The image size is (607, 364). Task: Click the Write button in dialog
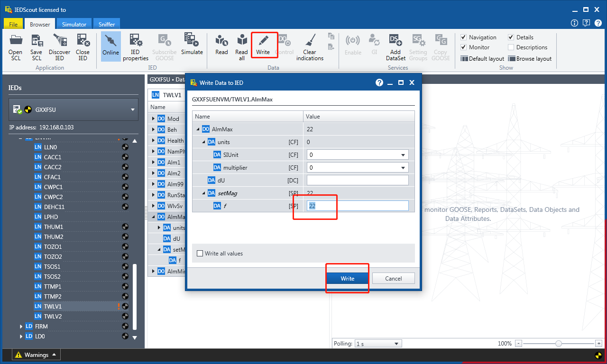(x=348, y=279)
